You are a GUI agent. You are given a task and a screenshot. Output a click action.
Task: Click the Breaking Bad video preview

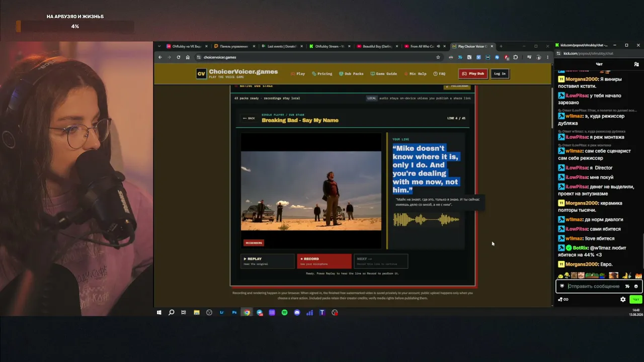point(311,191)
